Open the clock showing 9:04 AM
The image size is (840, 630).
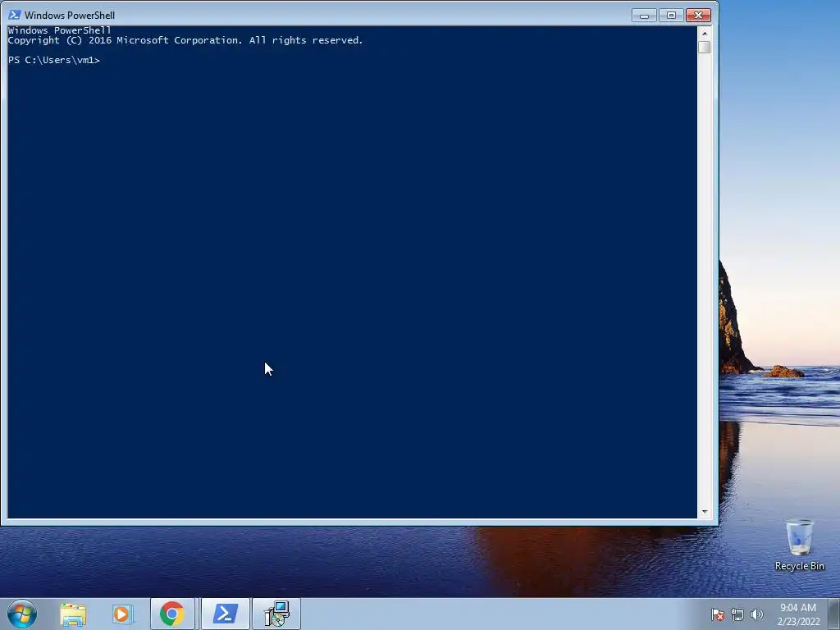798,614
